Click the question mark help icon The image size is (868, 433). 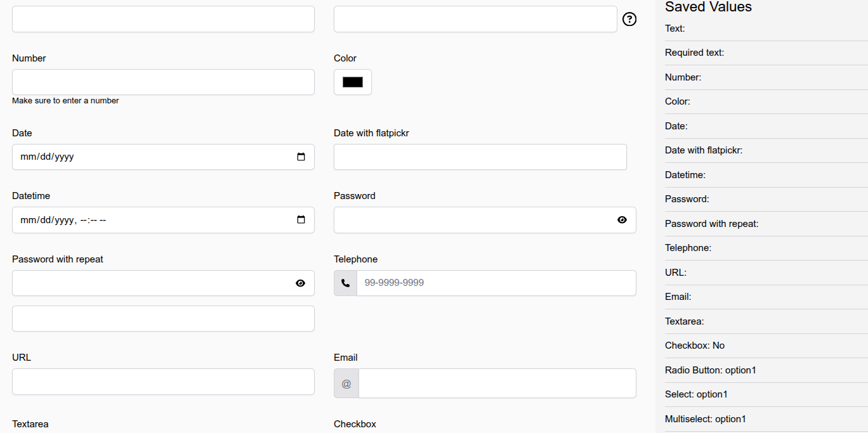629,19
